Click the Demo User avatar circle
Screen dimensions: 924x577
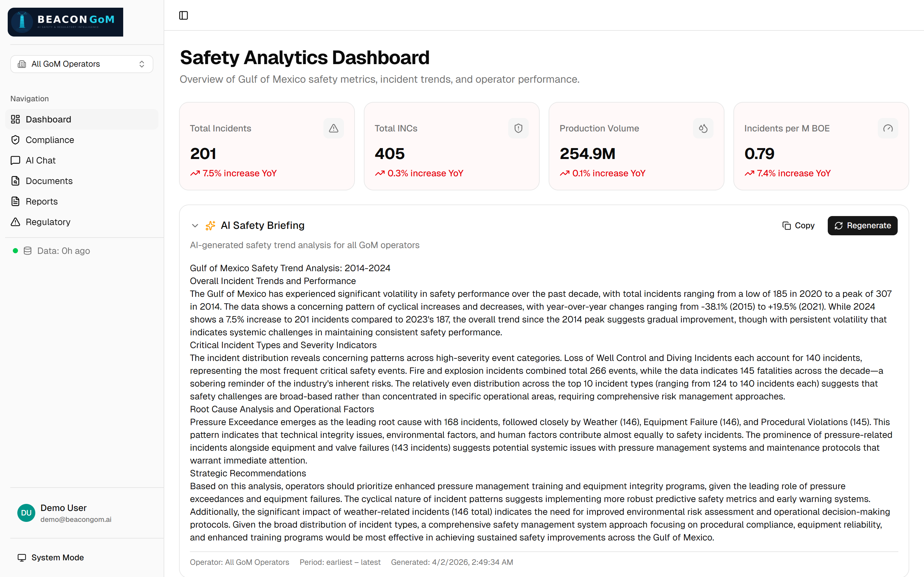(x=26, y=513)
